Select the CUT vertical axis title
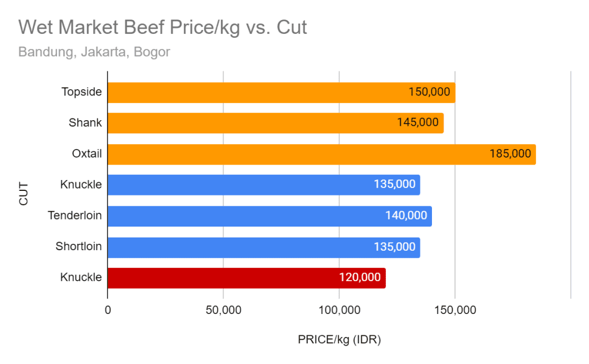 point(24,194)
